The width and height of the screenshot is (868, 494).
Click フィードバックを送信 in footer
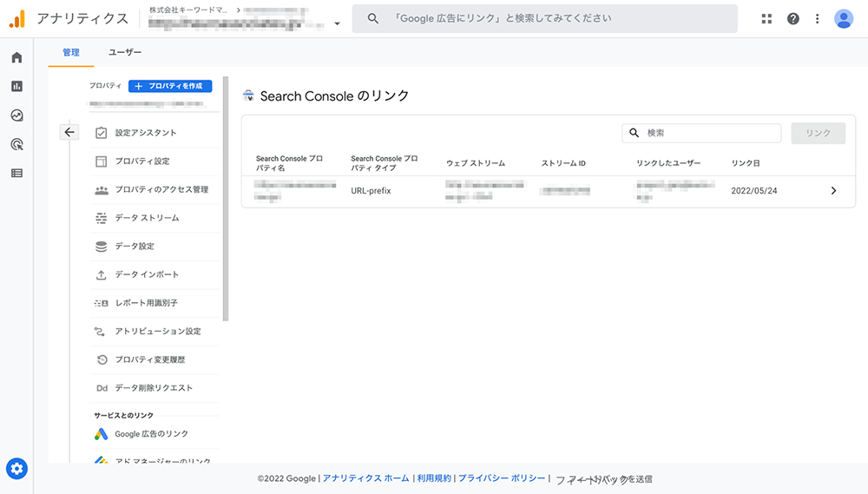(x=603, y=479)
